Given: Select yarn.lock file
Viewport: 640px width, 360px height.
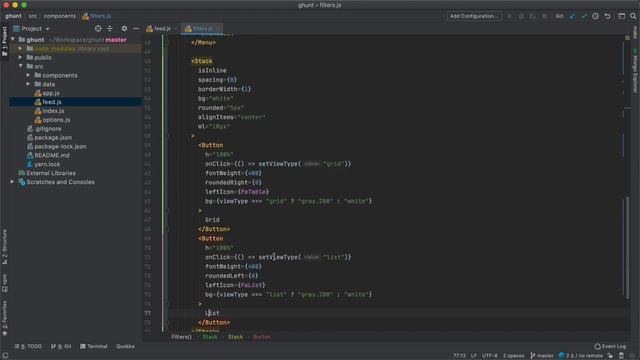Looking at the screenshot, I should [x=47, y=164].
